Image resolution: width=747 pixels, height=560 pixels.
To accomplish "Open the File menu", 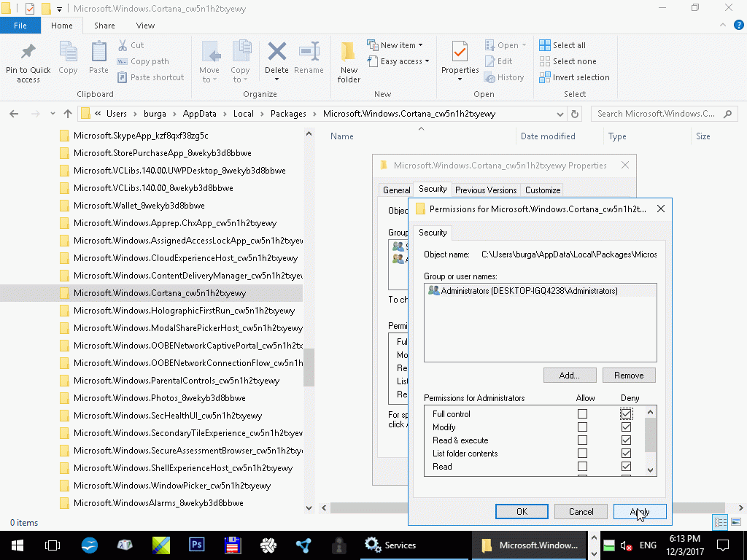I will click(x=20, y=26).
